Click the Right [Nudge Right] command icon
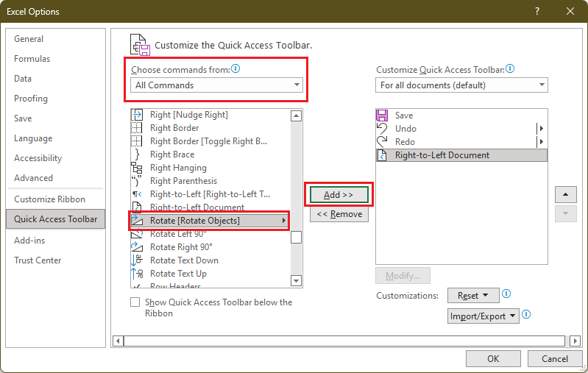 pos(137,115)
